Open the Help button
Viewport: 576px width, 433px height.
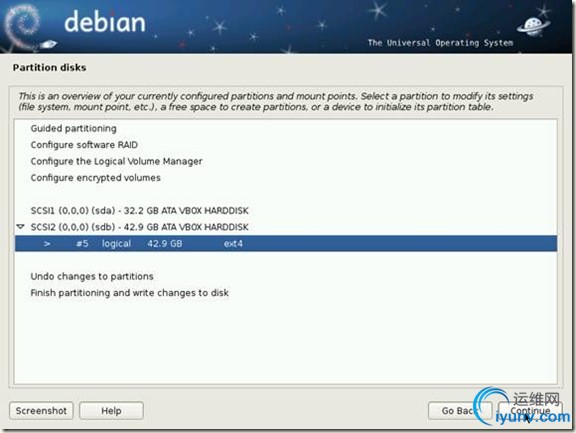pos(111,411)
